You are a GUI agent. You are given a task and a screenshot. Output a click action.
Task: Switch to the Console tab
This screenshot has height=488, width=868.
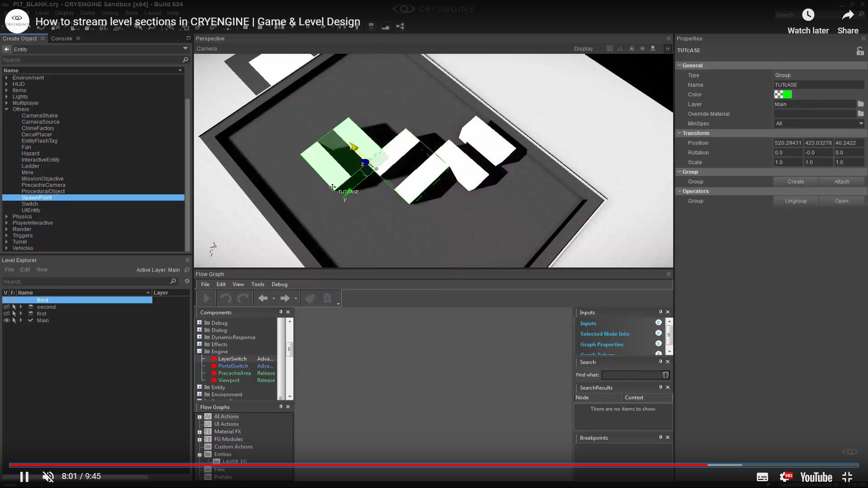61,38
